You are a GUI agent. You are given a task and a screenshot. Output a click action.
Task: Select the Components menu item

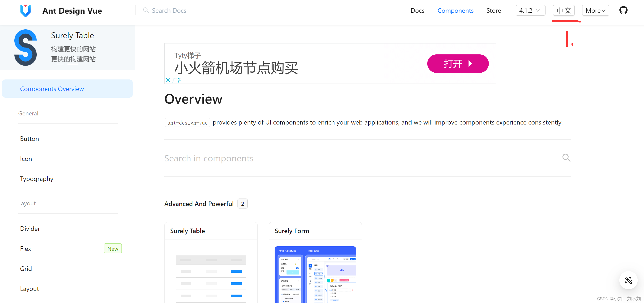coord(455,10)
